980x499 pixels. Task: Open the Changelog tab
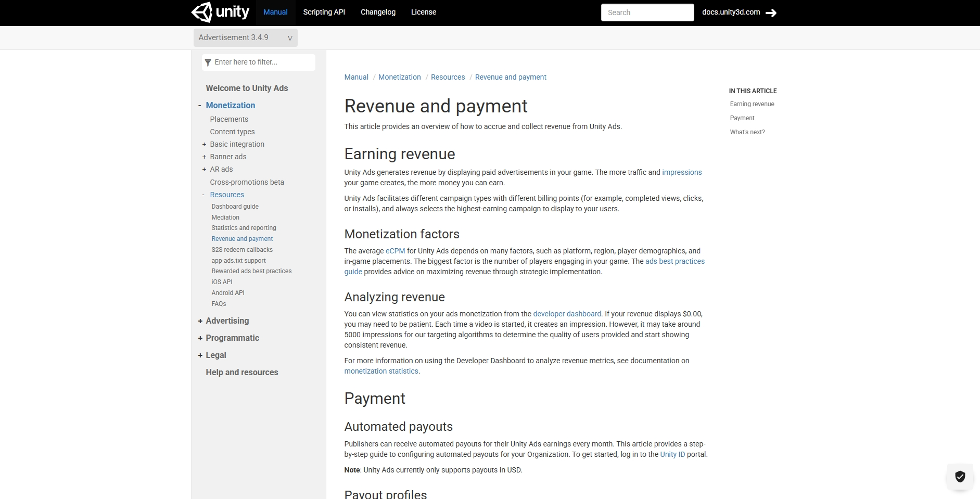[378, 12]
